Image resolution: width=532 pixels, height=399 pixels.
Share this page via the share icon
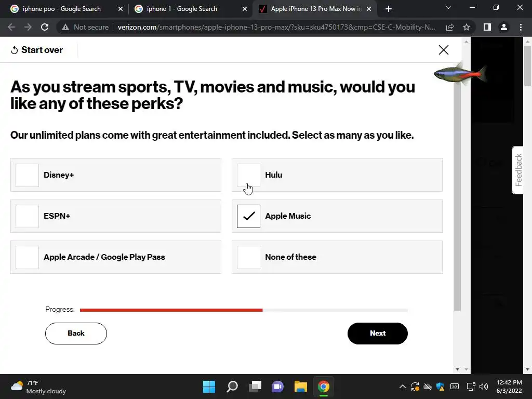click(x=450, y=27)
